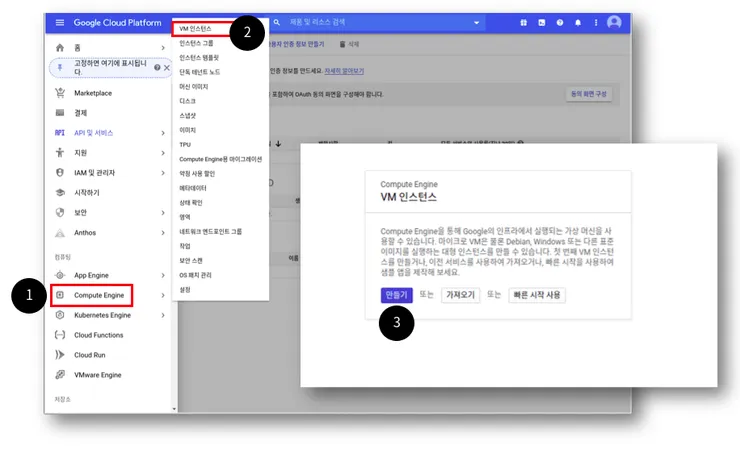Expand the Kubernetes Engine submenu chevron
The width and height of the screenshot is (740, 449).
[163, 315]
